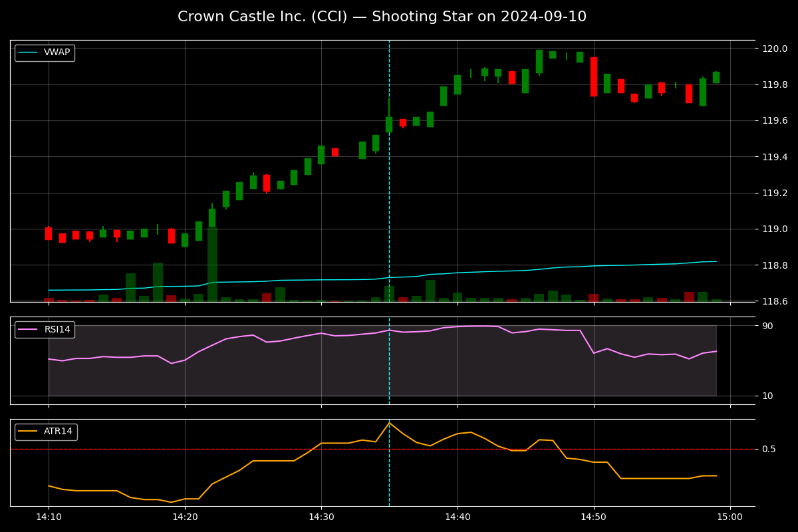Click the 120.0 price axis label
Image resolution: width=798 pixels, height=532 pixels.
[774, 49]
